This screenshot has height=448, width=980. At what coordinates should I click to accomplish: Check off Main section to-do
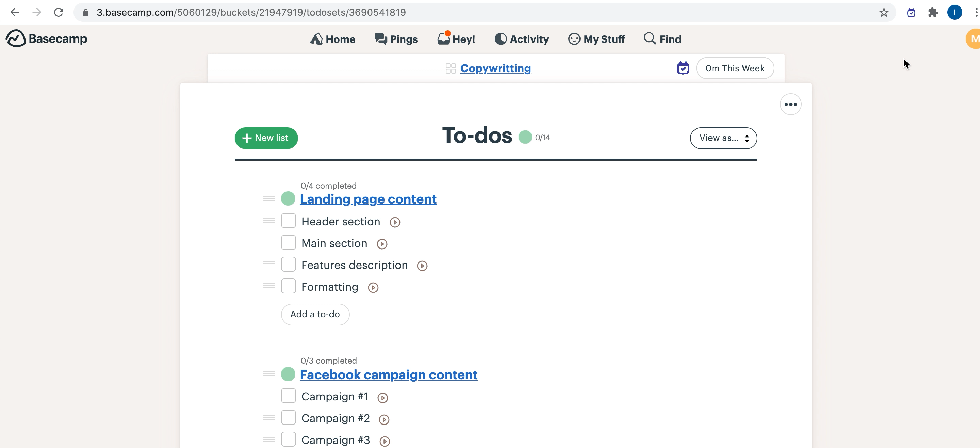click(288, 243)
